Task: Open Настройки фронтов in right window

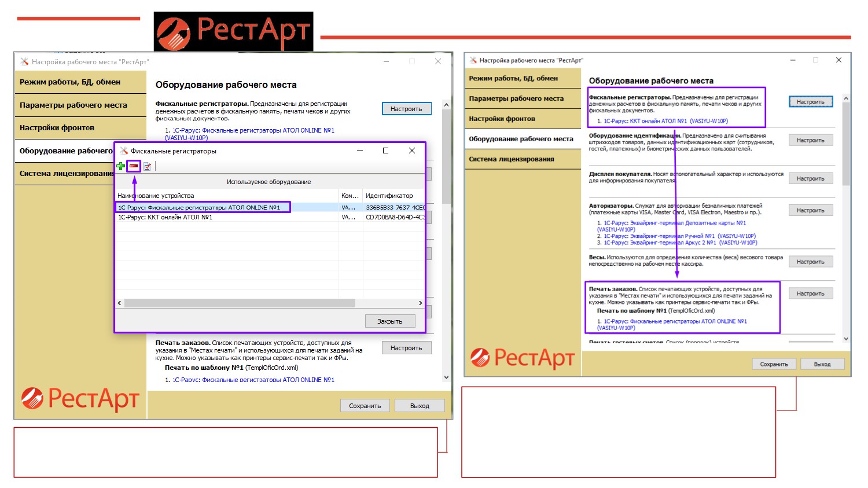Action: coord(523,119)
